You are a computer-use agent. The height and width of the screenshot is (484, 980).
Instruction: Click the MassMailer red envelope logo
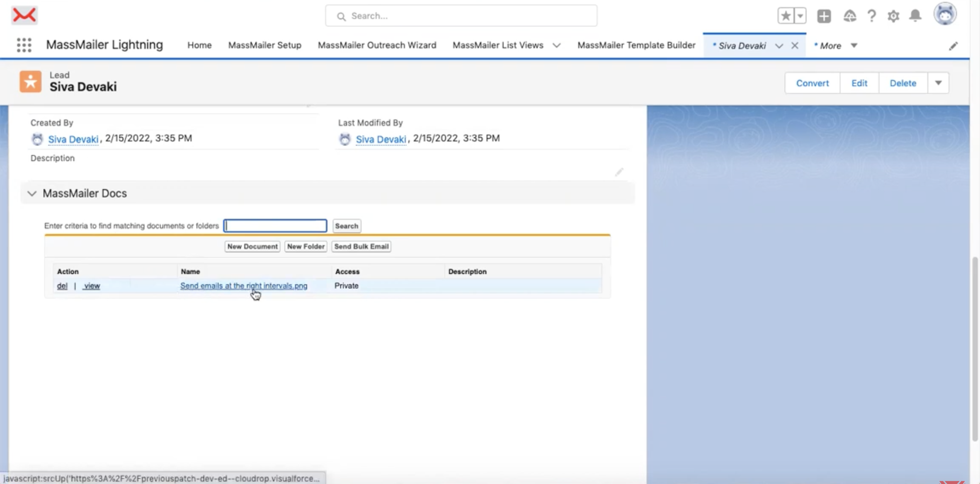click(x=24, y=15)
